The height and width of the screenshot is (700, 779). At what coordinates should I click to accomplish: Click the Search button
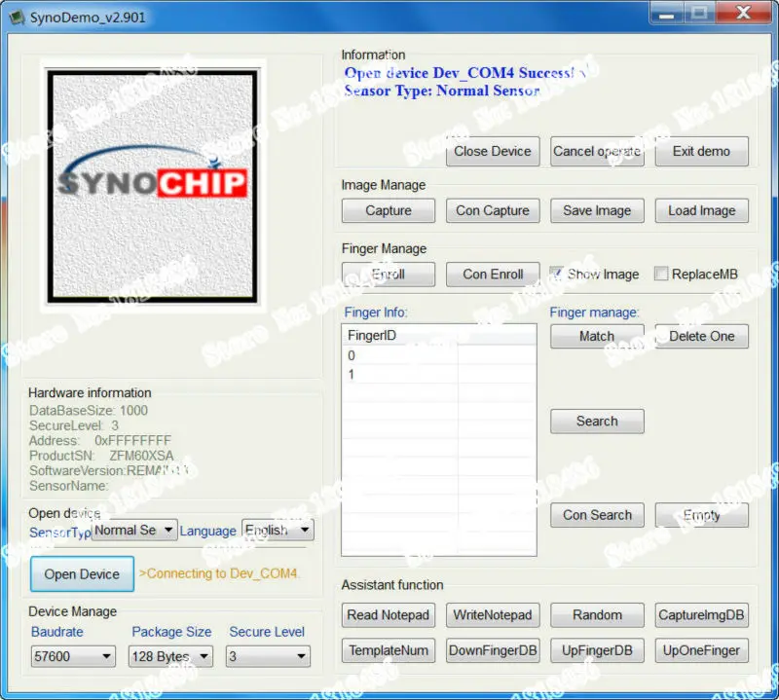pyautogui.click(x=597, y=422)
